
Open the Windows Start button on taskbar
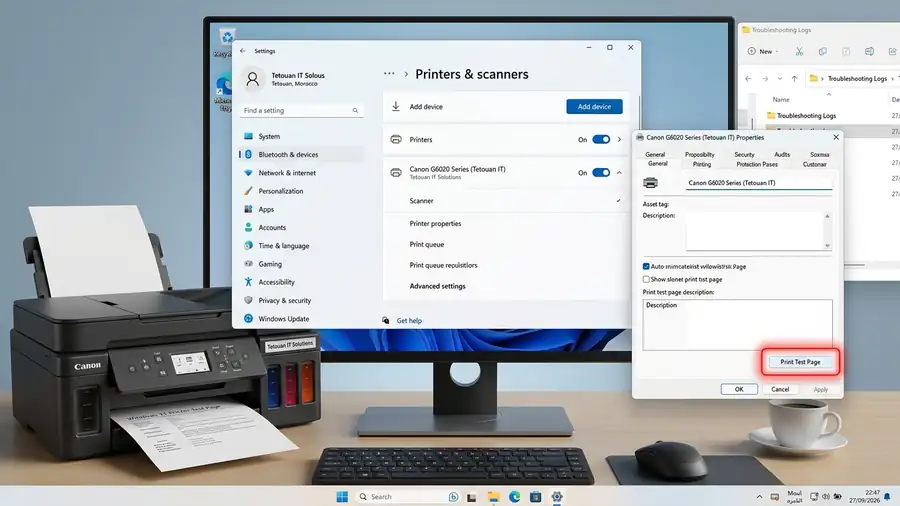pos(342,497)
